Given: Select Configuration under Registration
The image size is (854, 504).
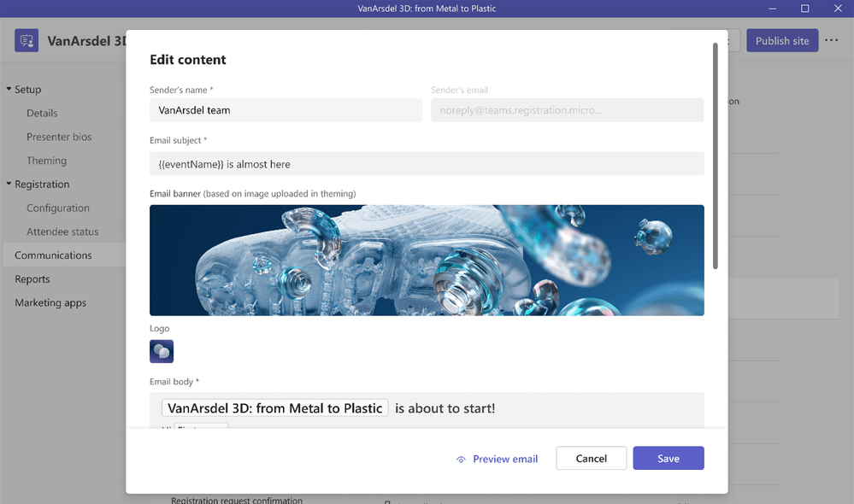Looking at the screenshot, I should [x=58, y=208].
